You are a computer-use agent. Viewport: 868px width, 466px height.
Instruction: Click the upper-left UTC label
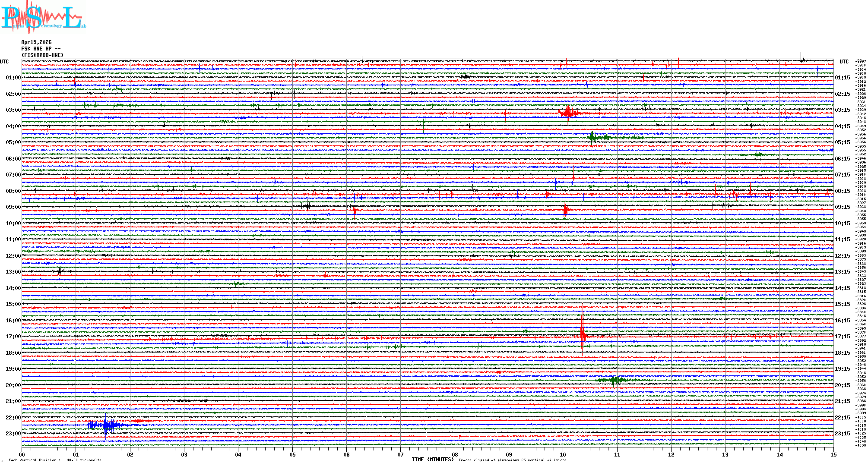4,62
